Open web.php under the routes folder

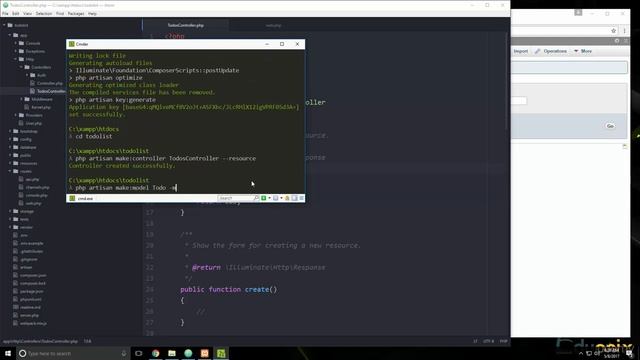[x=33, y=203]
